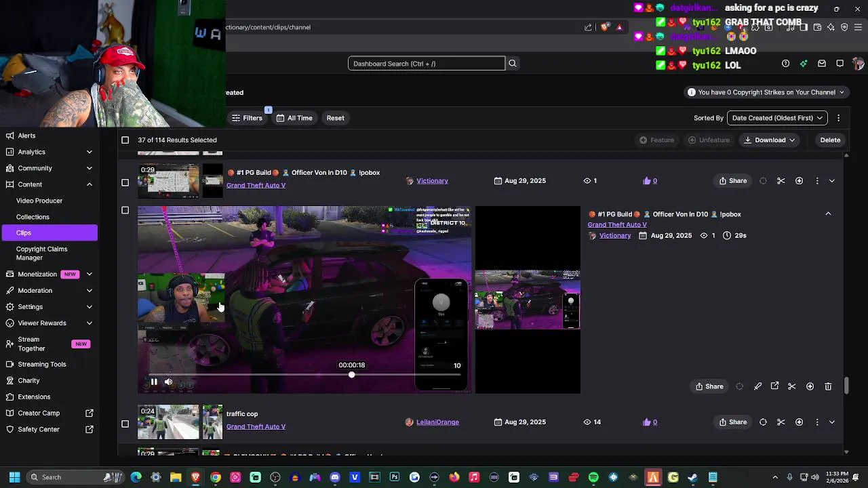Open Spotify from the taskbar
Image resolution: width=868 pixels, height=488 pixels.
(x=593, y=477)
